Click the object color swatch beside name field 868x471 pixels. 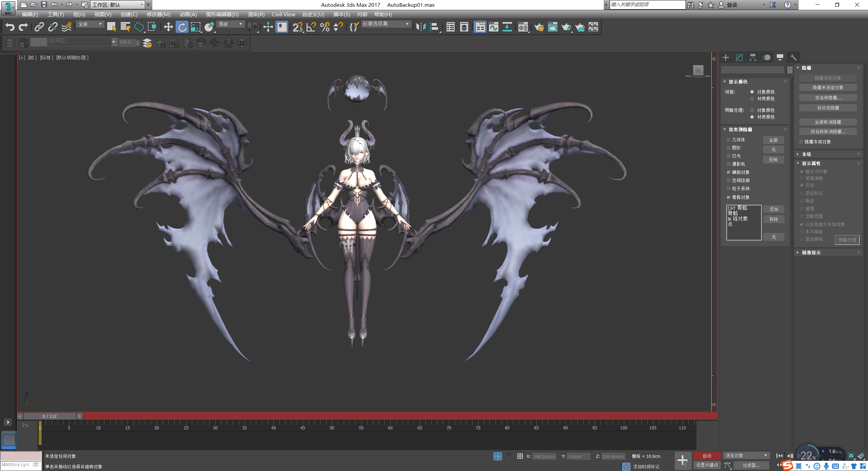(790, 69)
